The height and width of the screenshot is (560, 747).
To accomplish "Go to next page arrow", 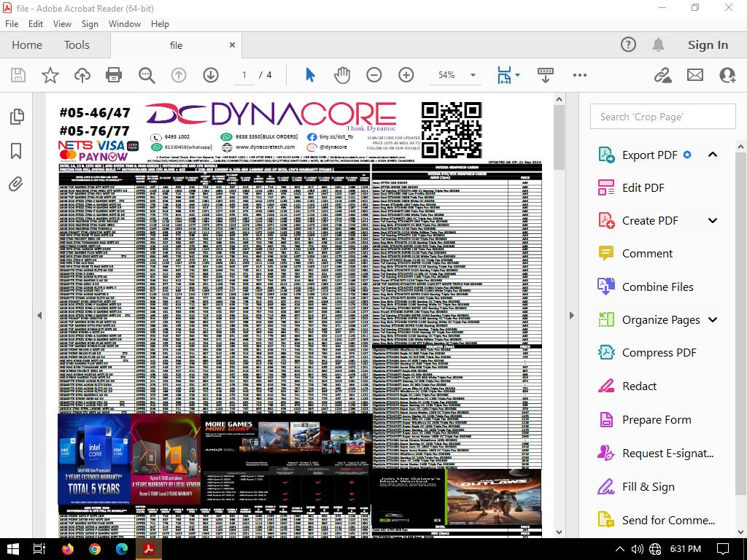I will pos(211,75).
